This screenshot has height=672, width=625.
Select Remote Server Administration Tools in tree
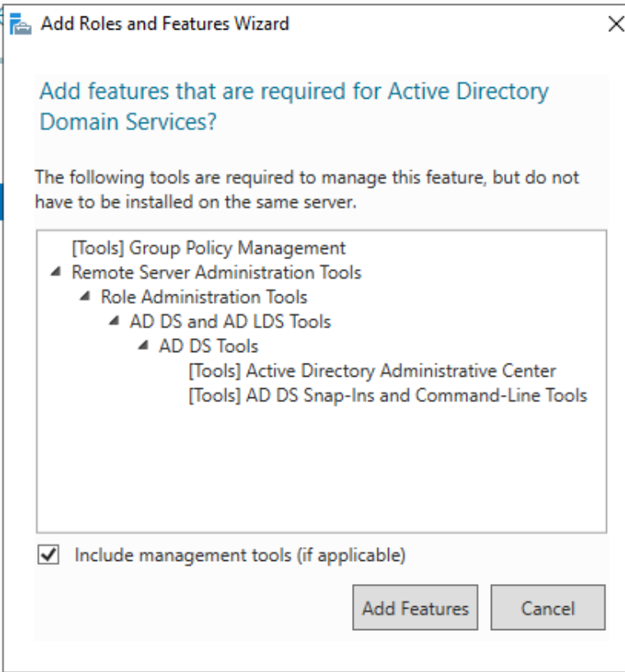pyautogui.click(x=216, y=272)
